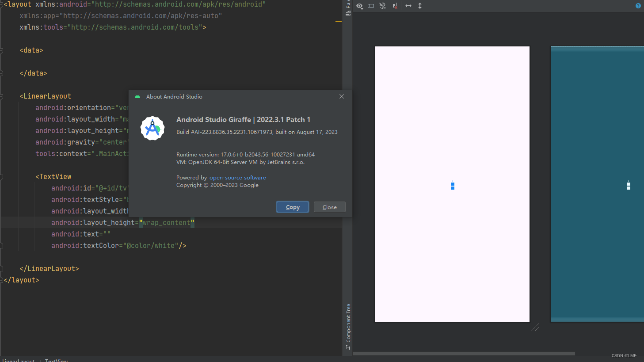Click the wrap_content highlighted value in XML
This screenshot has width=644, height=362.
(167, 222)
